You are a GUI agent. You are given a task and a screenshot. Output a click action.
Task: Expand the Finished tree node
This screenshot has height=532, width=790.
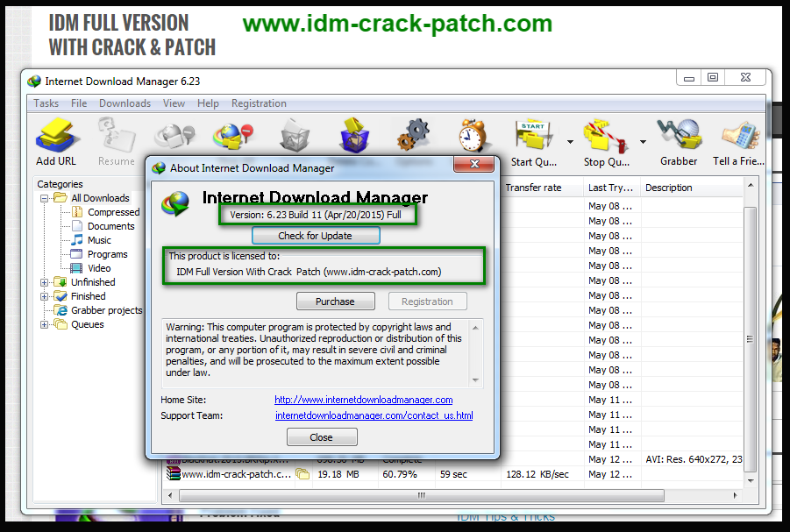click(x=45, y=297)
